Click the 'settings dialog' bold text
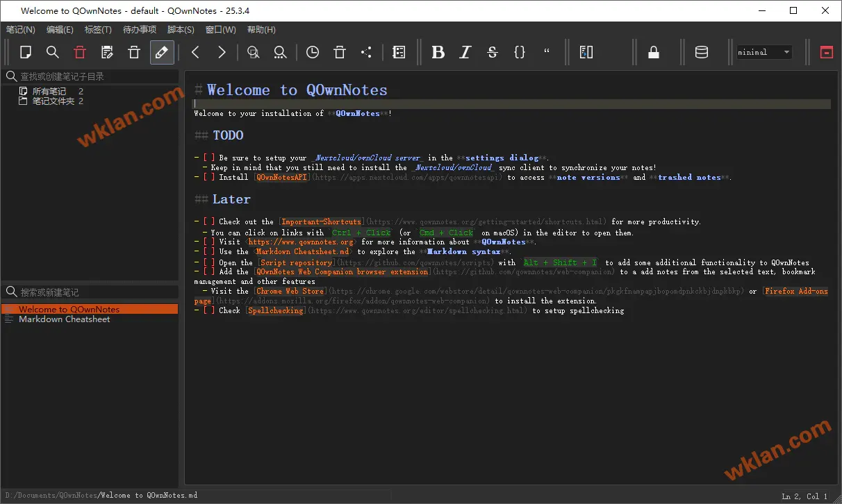 (502, 158)
